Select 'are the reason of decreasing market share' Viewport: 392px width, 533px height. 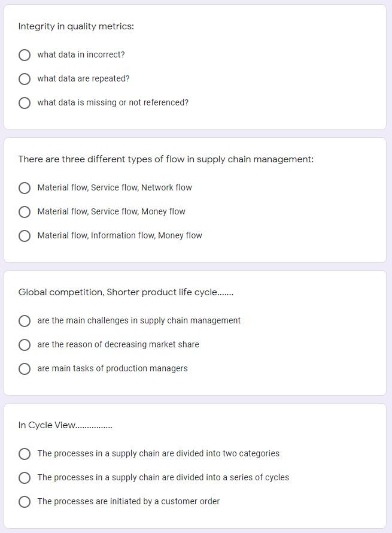click(25, 344)
